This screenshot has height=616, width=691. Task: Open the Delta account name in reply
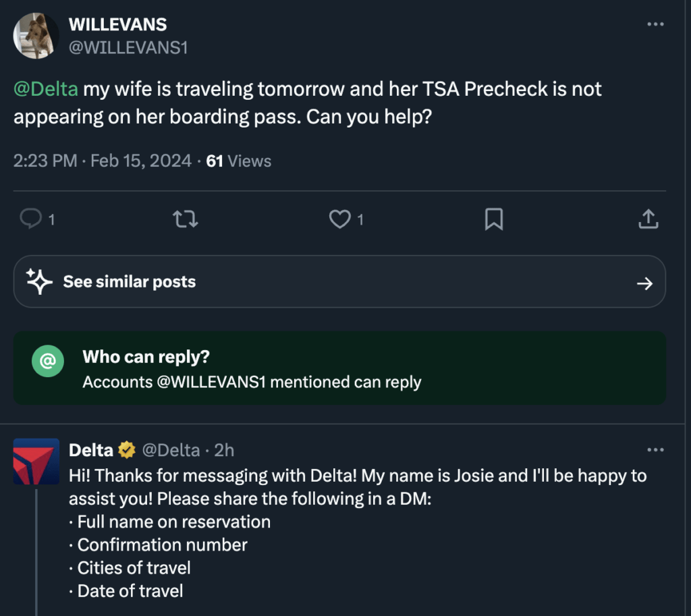91,450
